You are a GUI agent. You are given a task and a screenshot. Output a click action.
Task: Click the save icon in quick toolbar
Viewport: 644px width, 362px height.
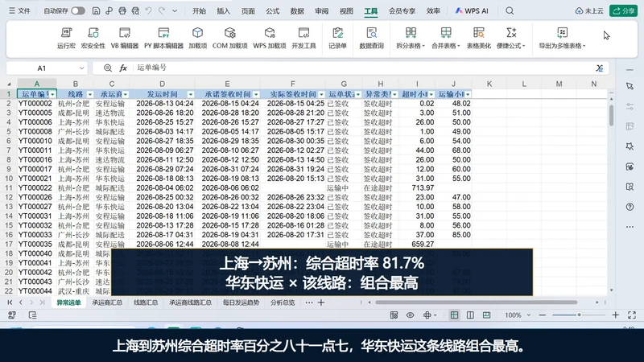(96, 11)
